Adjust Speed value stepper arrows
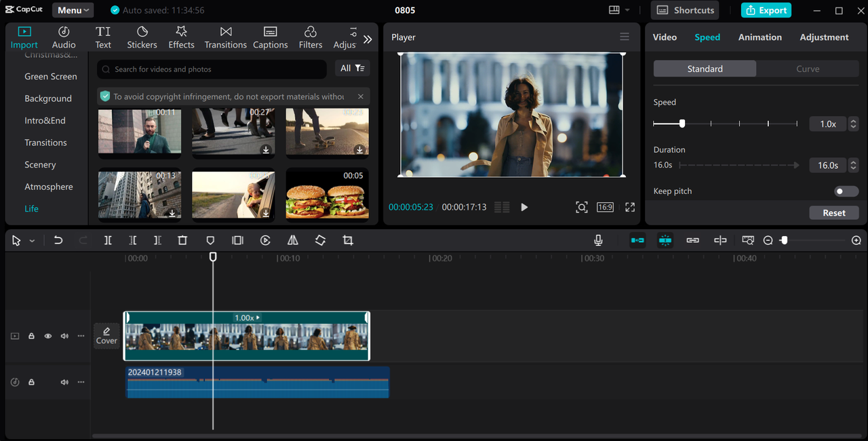The width and height of the screenshot is (868, 441). pyautogui.click(x=853, y=124)
